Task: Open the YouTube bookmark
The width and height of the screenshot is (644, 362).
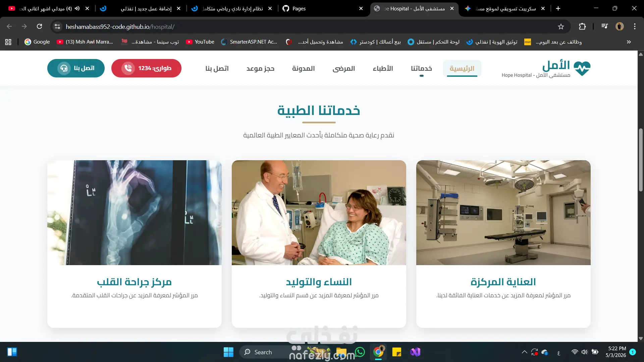Action: 200,42
